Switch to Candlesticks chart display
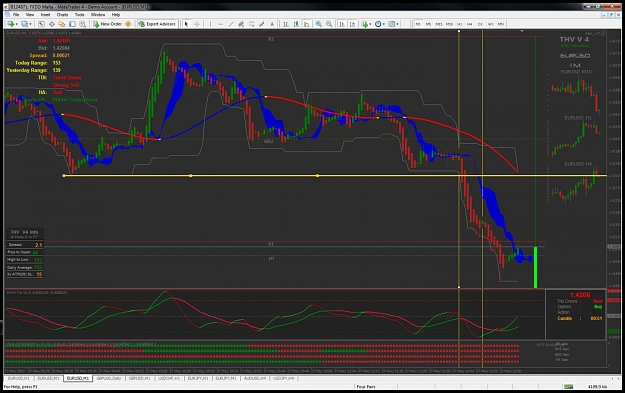The width and height of the screenshot is (625, 393). pos(296,24)
